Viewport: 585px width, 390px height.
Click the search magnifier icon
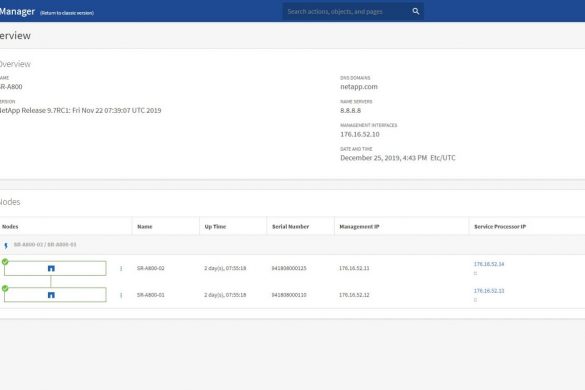click(x=416, y=11)
